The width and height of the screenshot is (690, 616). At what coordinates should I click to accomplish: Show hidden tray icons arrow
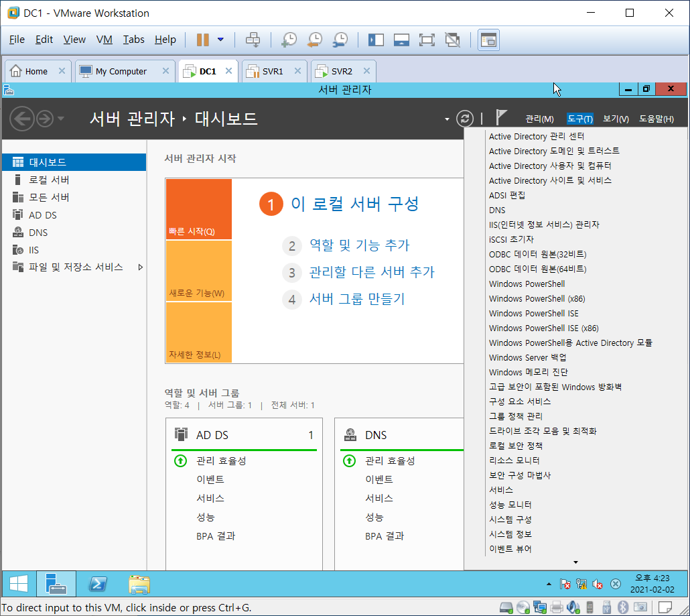[548, 584]
